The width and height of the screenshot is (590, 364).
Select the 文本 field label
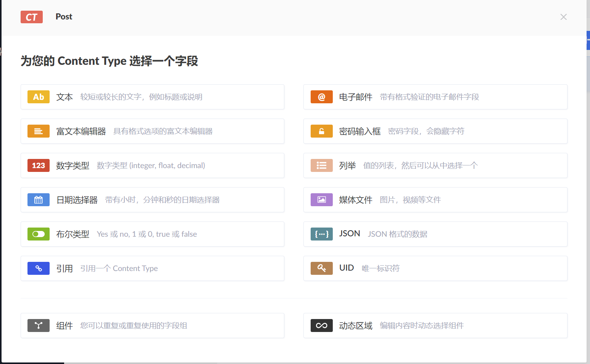click(64, 97)
